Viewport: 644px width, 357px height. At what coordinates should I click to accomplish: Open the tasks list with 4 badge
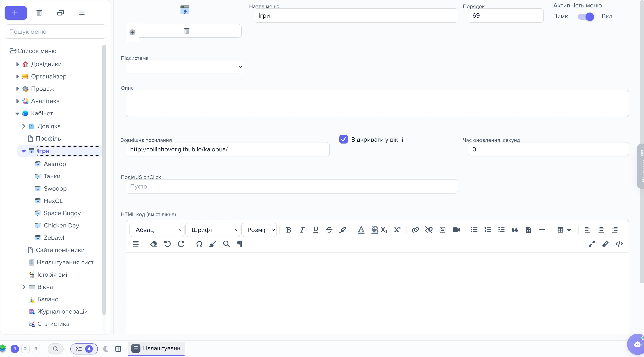point(84,349)
